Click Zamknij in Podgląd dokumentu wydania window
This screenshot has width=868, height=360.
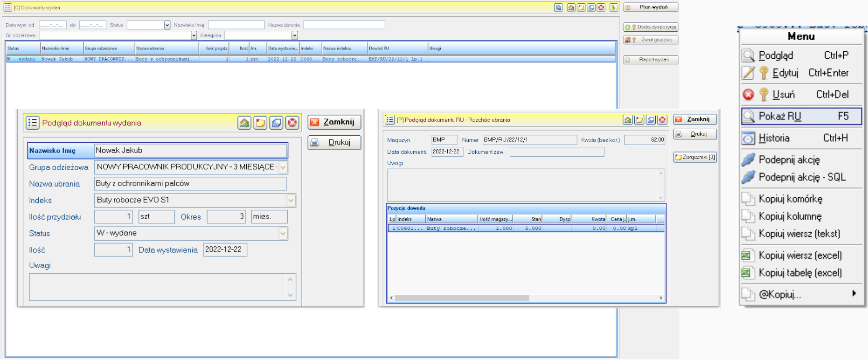pos(334,122)
